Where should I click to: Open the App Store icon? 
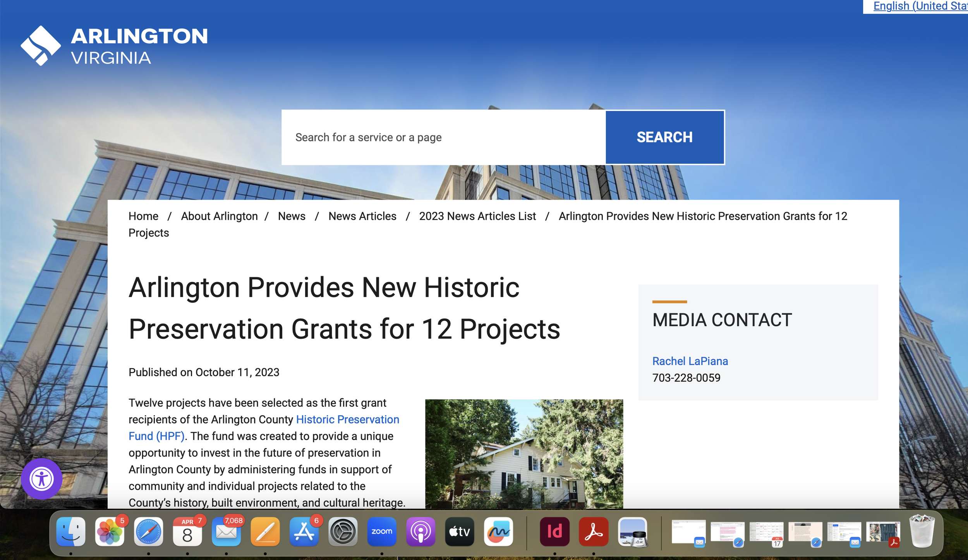(x=304, y=531)
